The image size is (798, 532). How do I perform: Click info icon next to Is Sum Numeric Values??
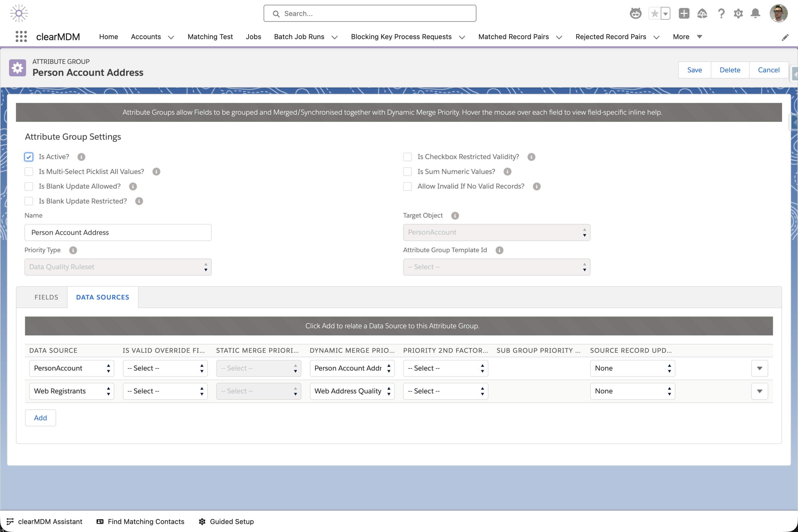coord(507,172)
